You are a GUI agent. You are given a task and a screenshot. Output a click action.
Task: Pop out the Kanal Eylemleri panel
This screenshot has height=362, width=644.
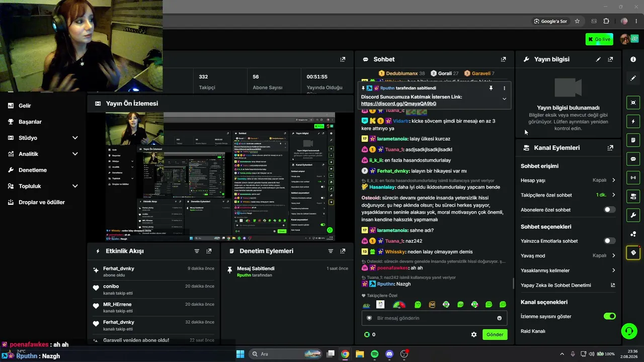pos(610,148)
